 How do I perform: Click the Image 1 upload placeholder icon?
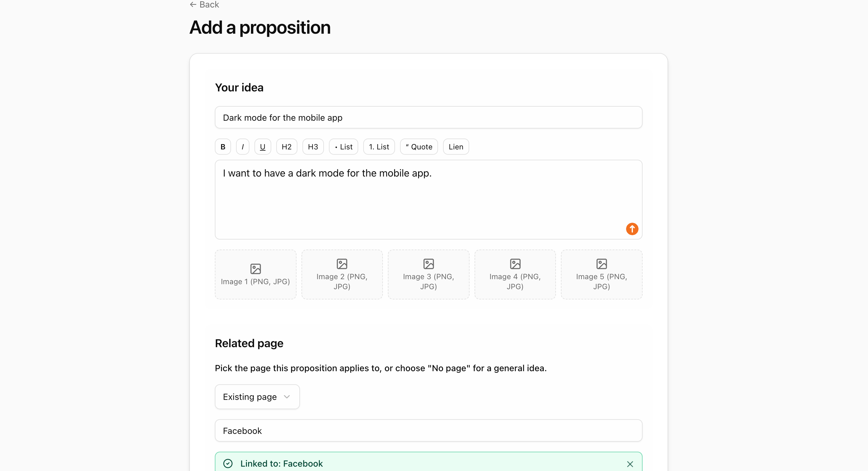[255, 268]
